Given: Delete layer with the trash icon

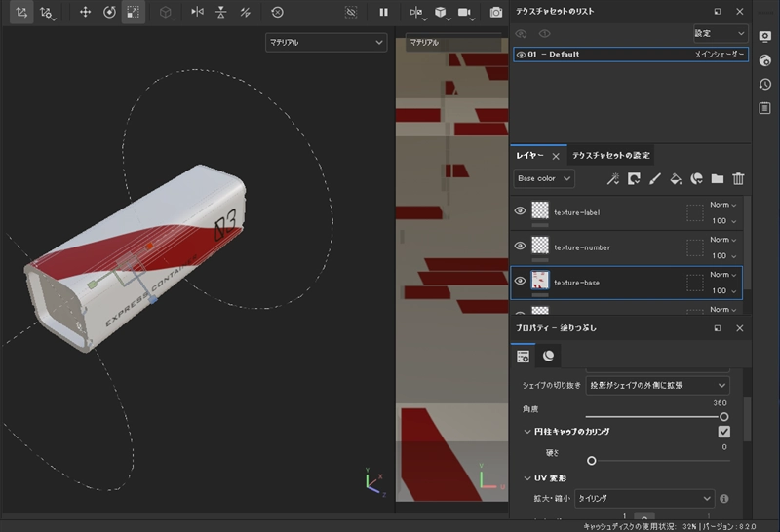Looking at the screenshot, I should click(x=739, y=179).
